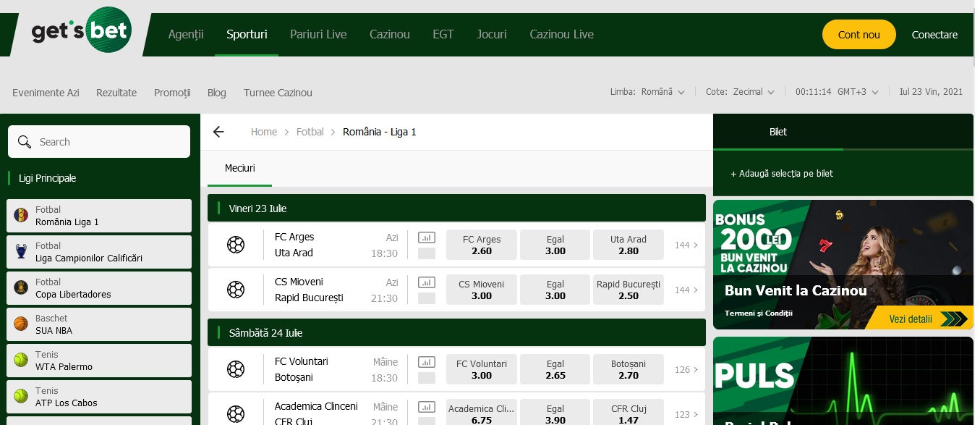The image size is (980, 425).
Task: Open statistics icon for FC Arges match
Action: coord(427,237)
